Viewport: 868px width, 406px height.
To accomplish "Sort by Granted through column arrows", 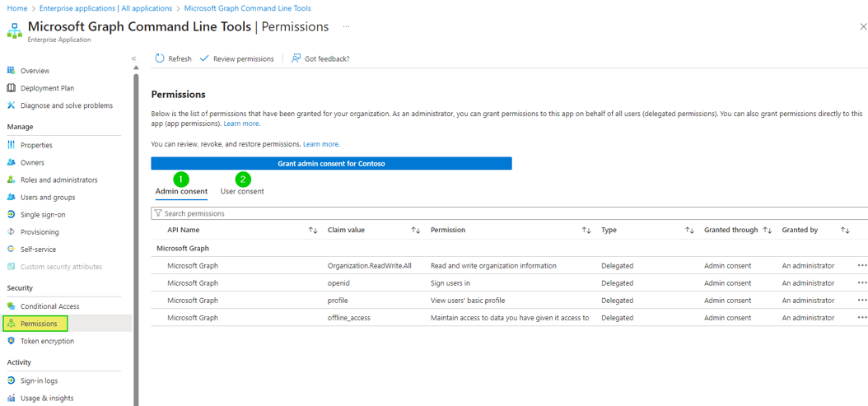I will coord(768,230).
